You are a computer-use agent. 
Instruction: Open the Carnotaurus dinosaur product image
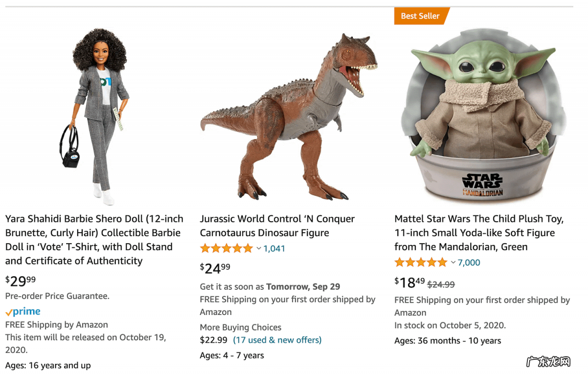[x=288, y=117]
